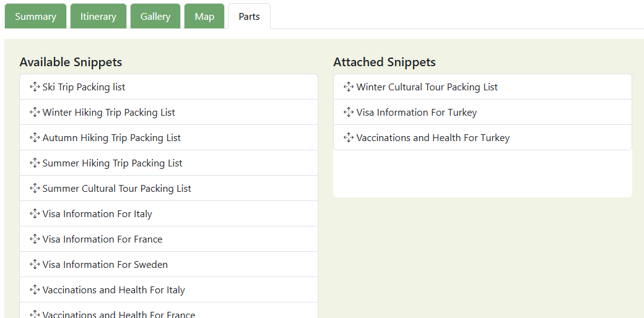Open the Map tab

(x=204, y=17)
